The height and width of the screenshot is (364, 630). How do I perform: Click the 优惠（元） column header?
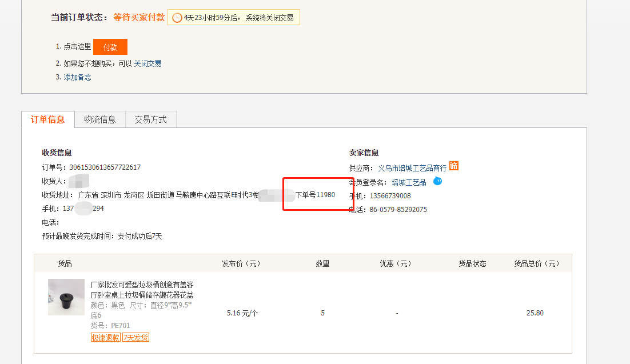pos(396,263)
